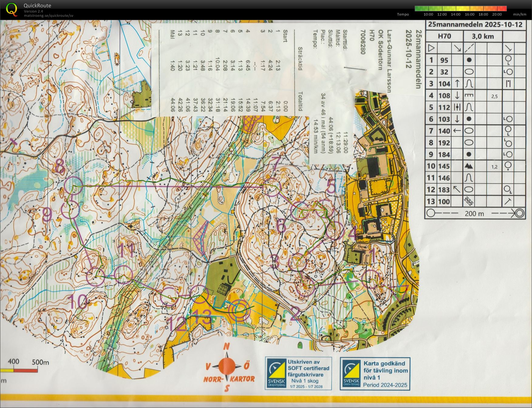Click the '1,2' value in row 10
This screenshot has height=408, width=532.
(x=494, y=167)
